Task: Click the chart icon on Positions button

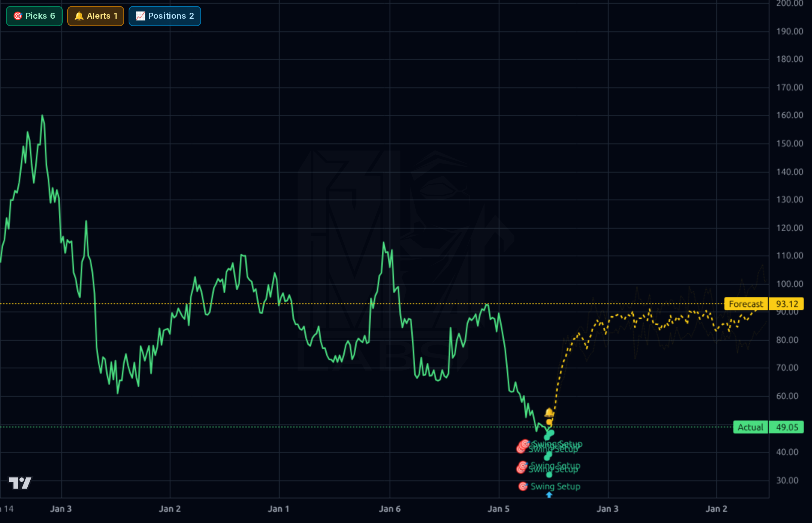Action: 140,16
